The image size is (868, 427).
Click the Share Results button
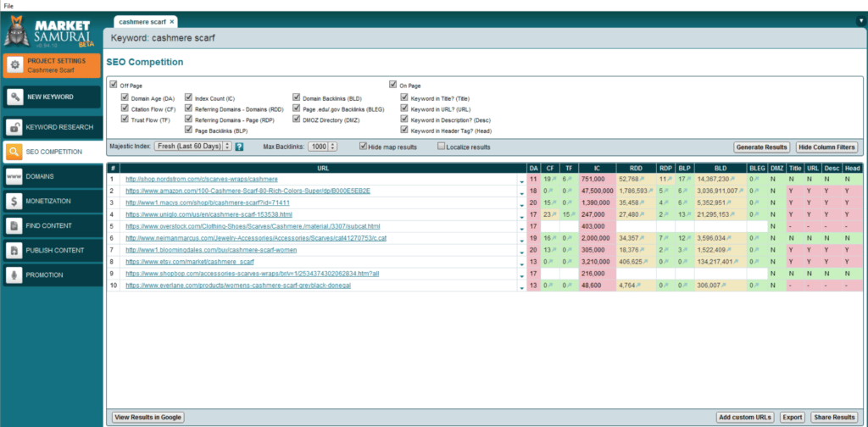click(834, 417)
